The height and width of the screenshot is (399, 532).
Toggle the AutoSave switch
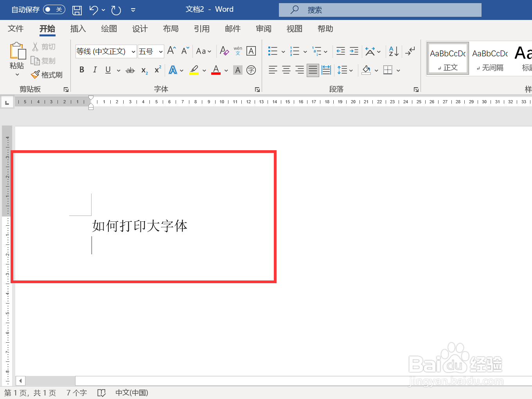click(54, 9)
